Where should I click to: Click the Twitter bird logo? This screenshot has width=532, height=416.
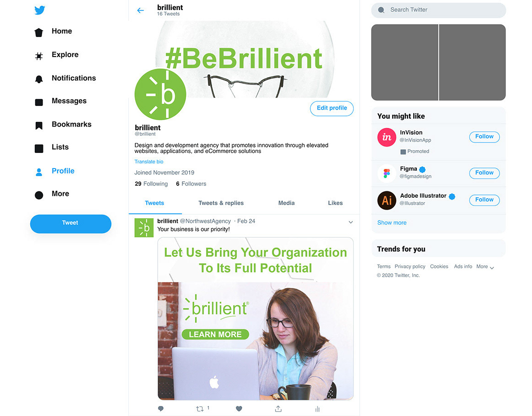pos(40,10)
